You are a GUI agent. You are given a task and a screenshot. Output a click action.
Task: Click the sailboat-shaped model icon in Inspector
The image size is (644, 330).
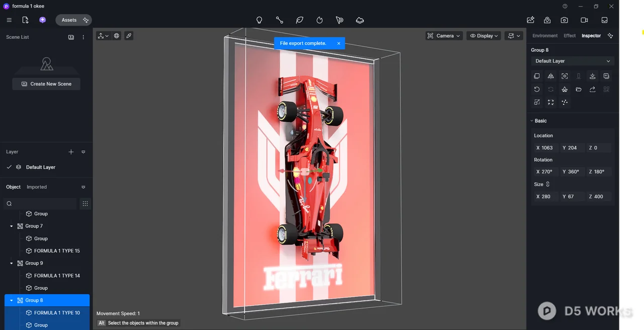click(x=565, y=89)
